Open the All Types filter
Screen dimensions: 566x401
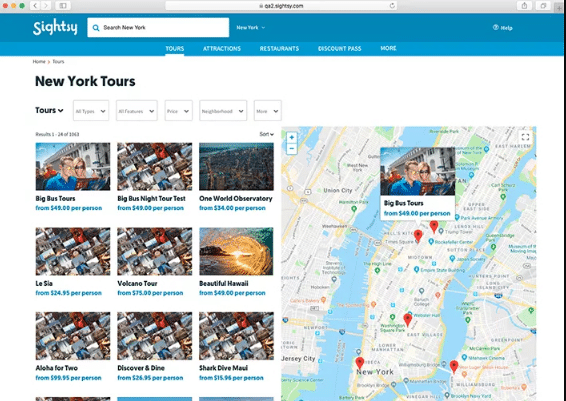[x=91, y=110]
